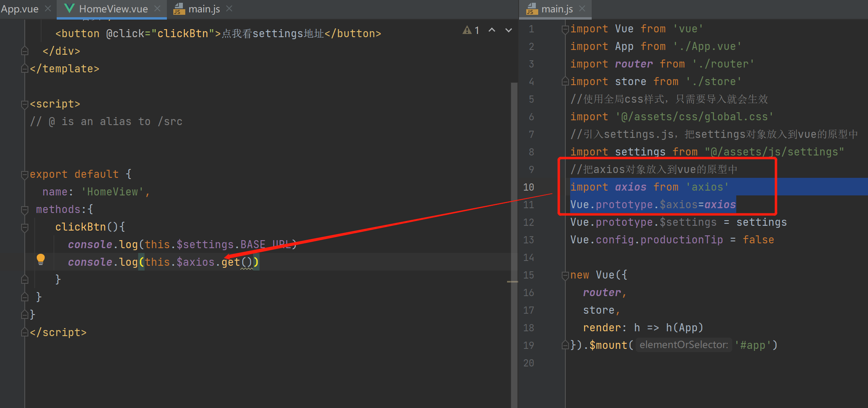Click 'router,' inside the new Vue options

coord(604,293)
